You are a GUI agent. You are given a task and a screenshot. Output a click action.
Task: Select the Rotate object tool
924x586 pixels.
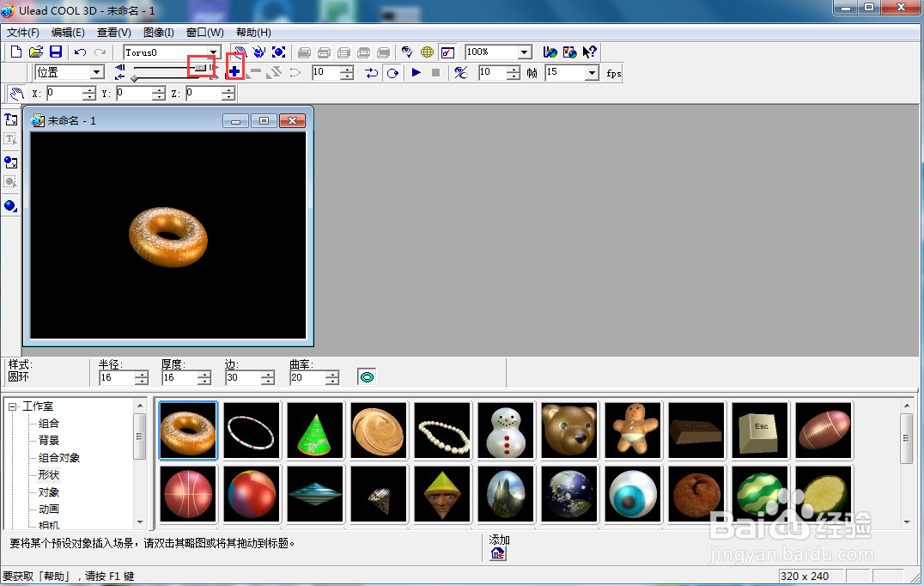point(258,52)
